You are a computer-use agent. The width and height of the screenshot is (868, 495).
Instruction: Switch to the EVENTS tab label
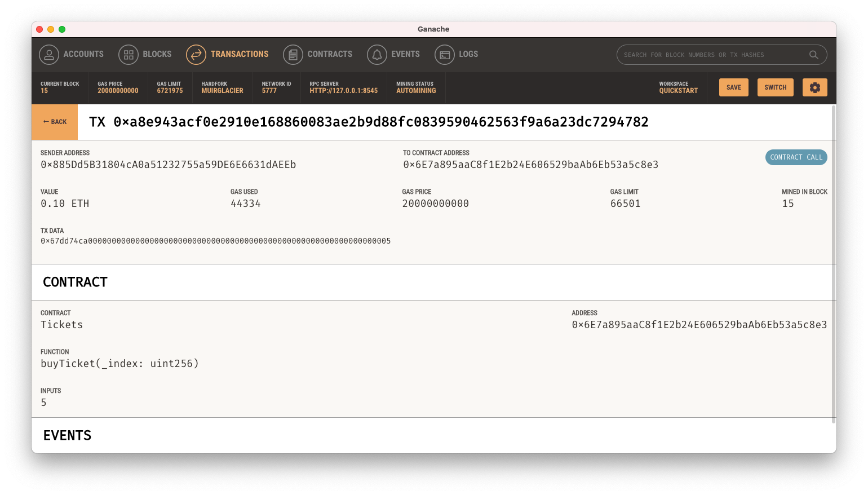(x=405, y=54)
